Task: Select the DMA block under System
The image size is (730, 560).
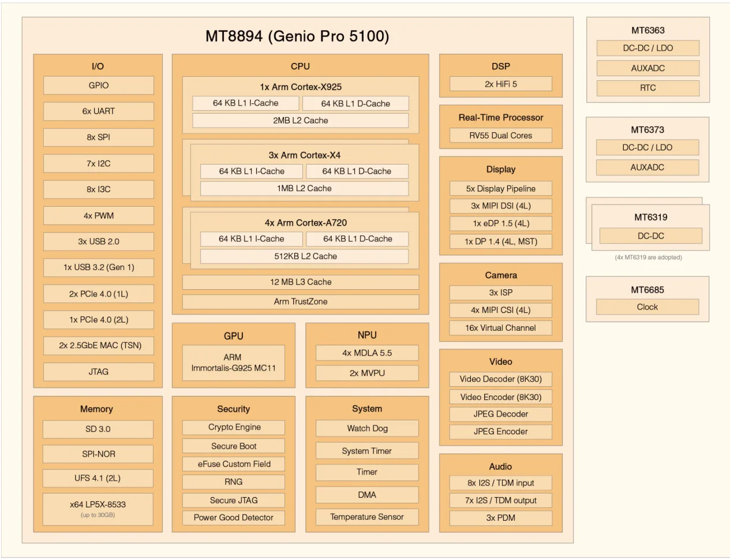Action: [x=367, y=495]
